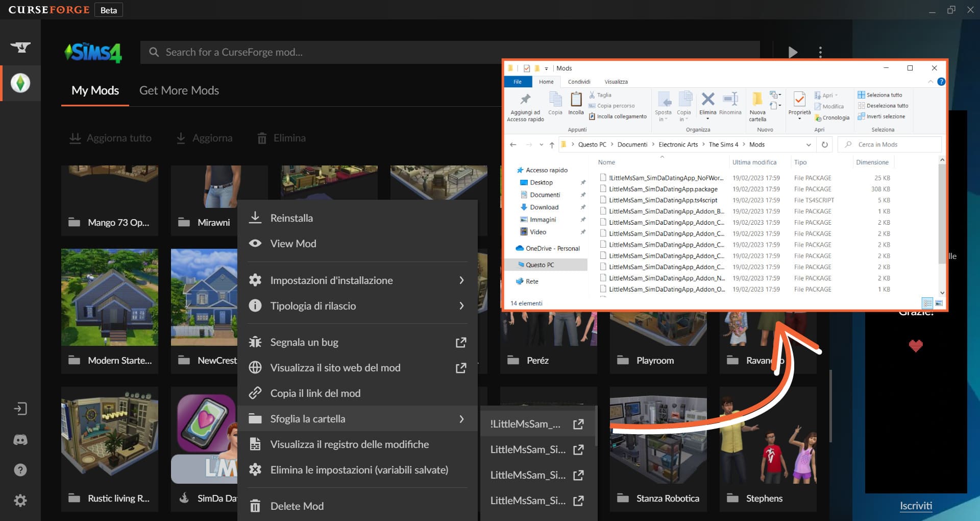This screenshot has height=521, width=980.
Task: Open address bar history dropdown arrow
Action: [808, 145]
